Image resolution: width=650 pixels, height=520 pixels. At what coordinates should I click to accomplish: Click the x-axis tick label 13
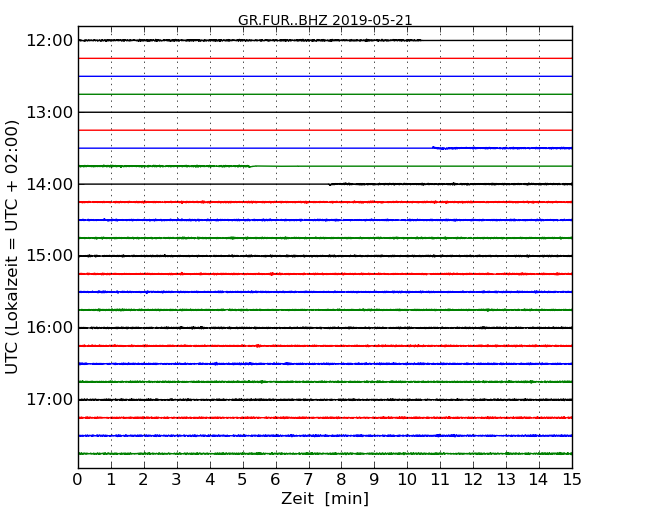[x=506, y=480]
